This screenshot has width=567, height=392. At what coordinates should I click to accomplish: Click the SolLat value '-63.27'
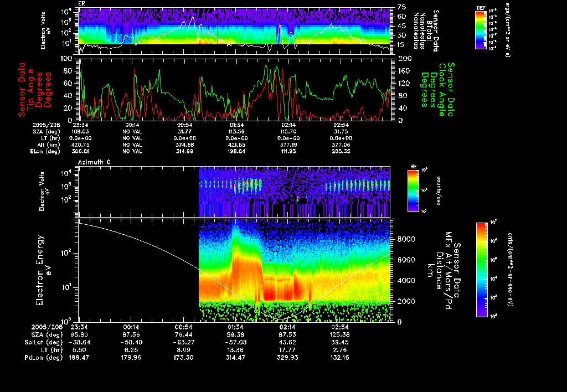(x=183, y=343)
